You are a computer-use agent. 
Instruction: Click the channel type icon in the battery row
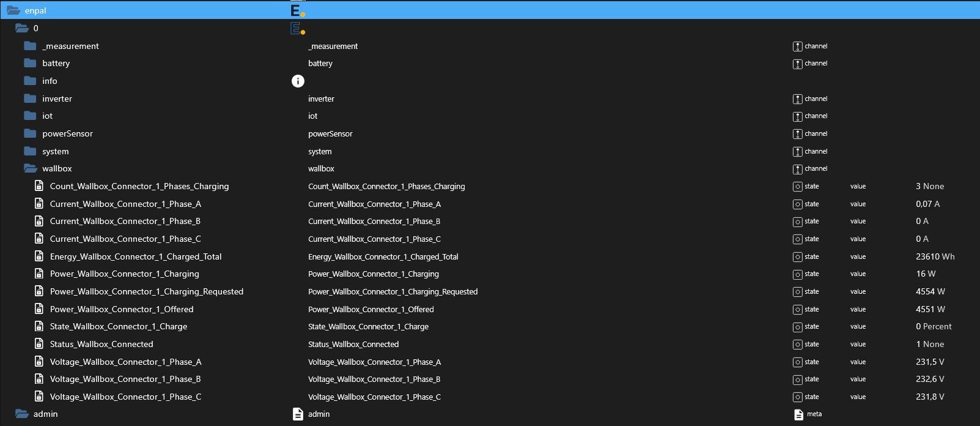click(x=797, y=64)
